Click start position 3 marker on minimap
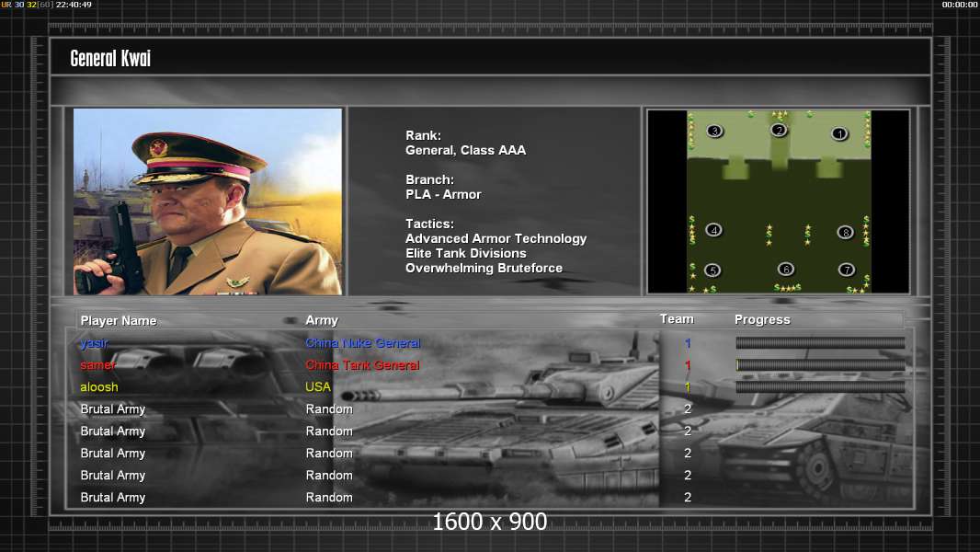The width and height of the screenshot is (980, 552). tap(714, 131)
